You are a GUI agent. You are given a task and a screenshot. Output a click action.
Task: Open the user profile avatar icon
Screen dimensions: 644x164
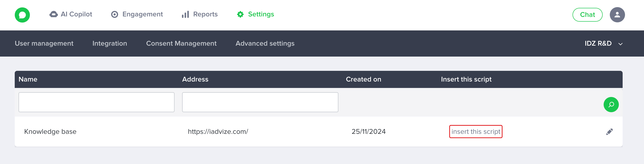[617, 15]
